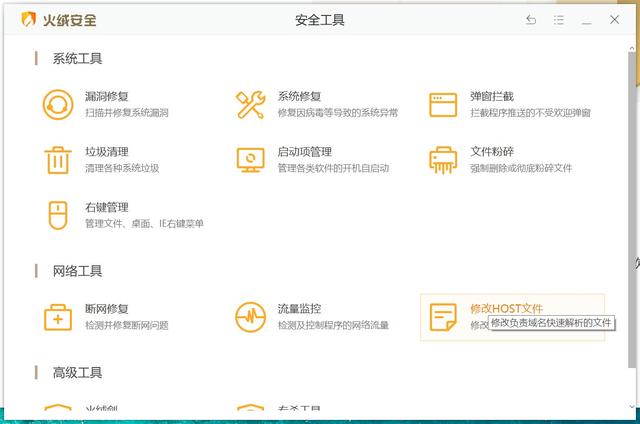Viewport: 640px width, 424px height.
Task: Click description 修复因病毒等导致的系统异常
Action: [x=338, y=113]
